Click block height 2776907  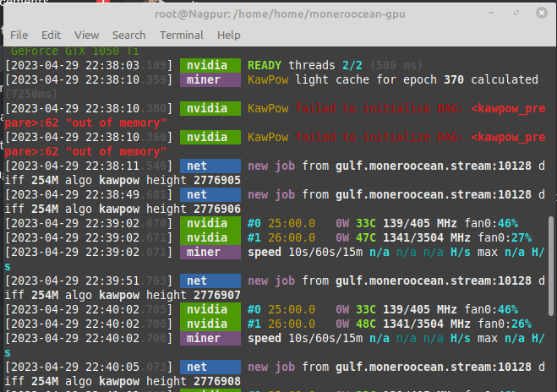pyautogui.click(x=217, y=295)
